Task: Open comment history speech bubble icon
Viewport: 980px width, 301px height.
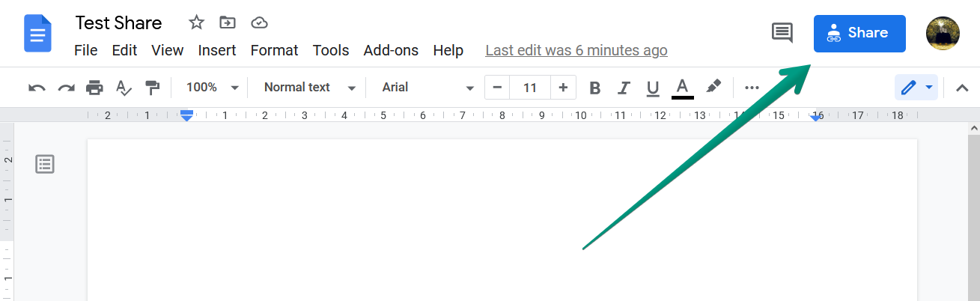Action: click(782, 33)
